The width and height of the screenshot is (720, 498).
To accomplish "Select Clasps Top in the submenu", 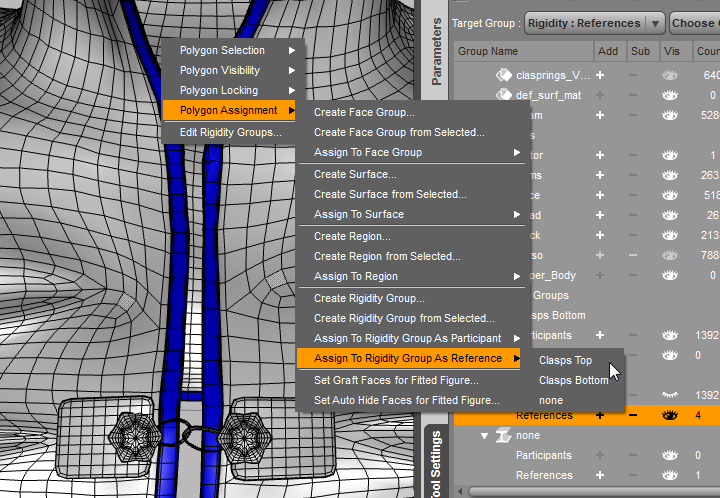I will click(x=565, y=360).
